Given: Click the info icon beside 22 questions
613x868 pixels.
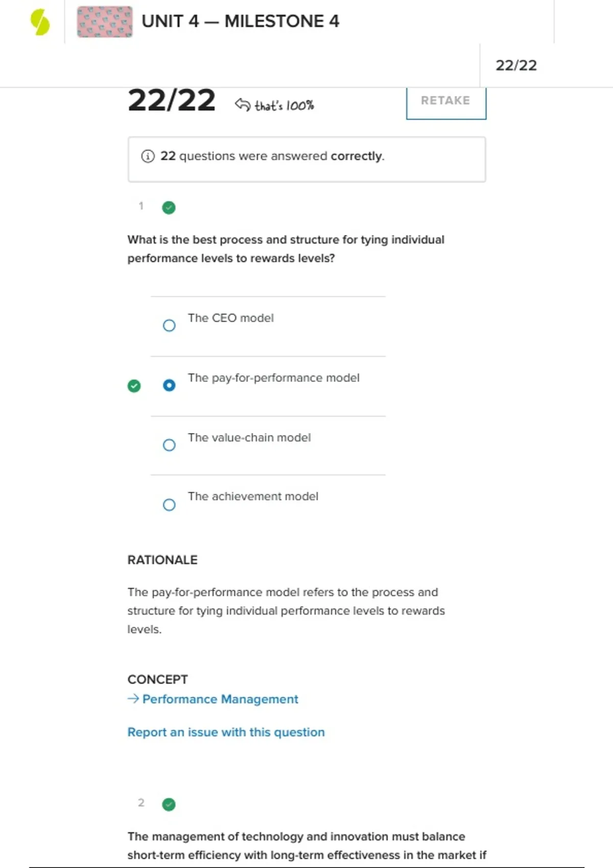Looking at the screenshot, I should (148, 156).
